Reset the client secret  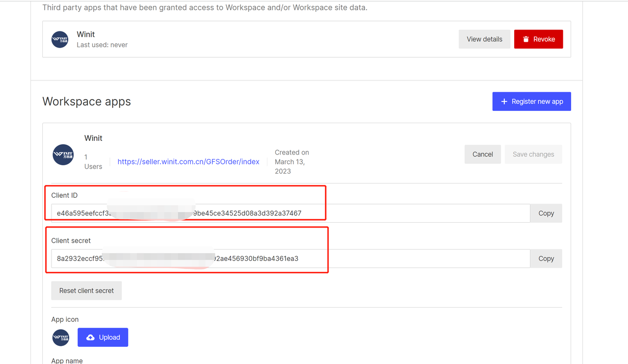[86, 290]
